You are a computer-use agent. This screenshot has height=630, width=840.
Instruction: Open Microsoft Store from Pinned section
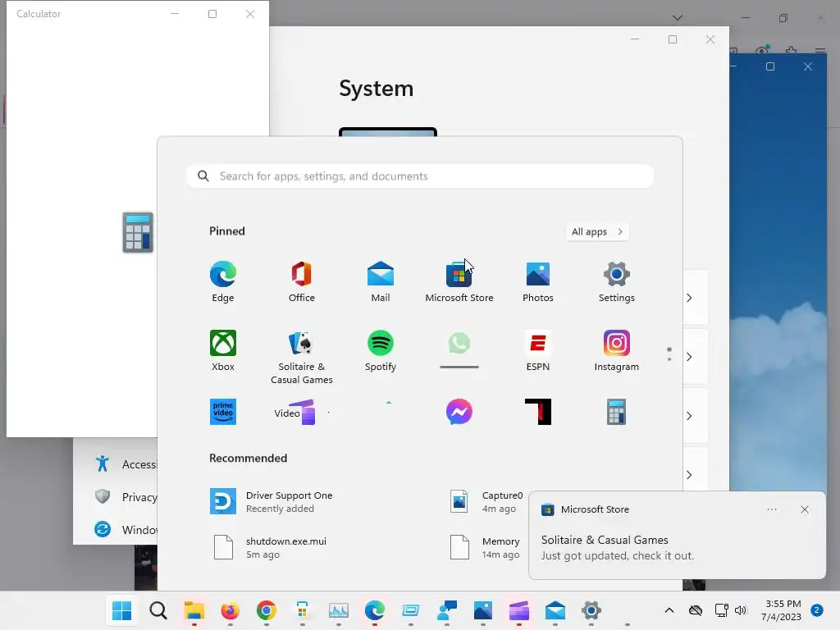pyautogui.click(x=459, y=282)
